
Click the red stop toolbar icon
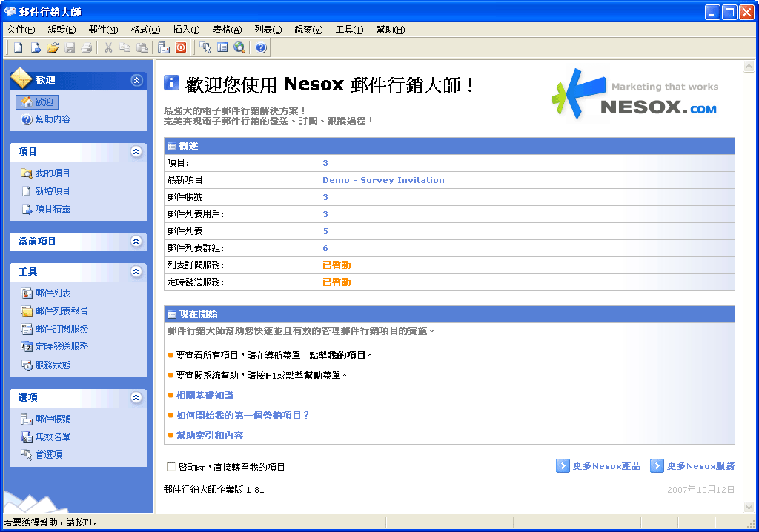click(x=181, y=48)
